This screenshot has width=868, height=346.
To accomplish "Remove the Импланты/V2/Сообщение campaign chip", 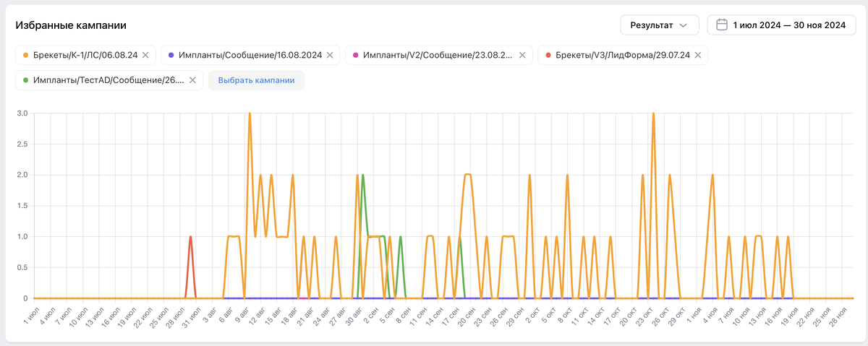I will [x=522, y=55].
